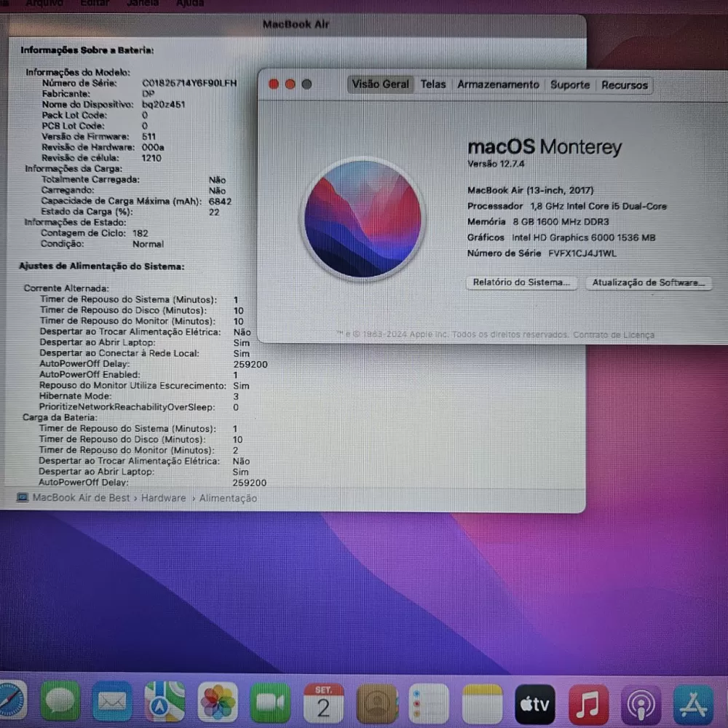Select the "AutoPowerOff Enabled:" row

138,375
